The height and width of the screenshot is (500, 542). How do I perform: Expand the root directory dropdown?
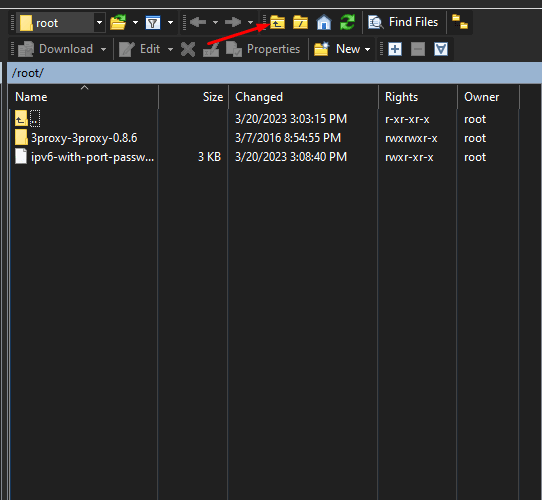click(100, 23)
